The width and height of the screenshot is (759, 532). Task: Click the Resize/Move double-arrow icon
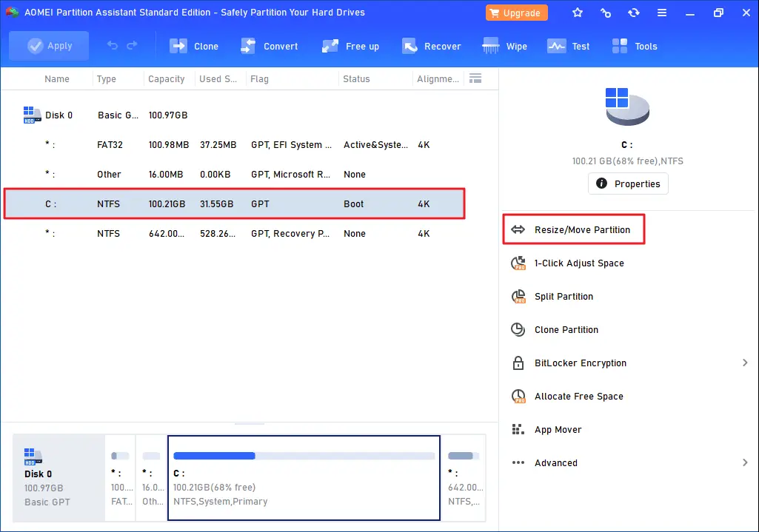click(518, 229)
